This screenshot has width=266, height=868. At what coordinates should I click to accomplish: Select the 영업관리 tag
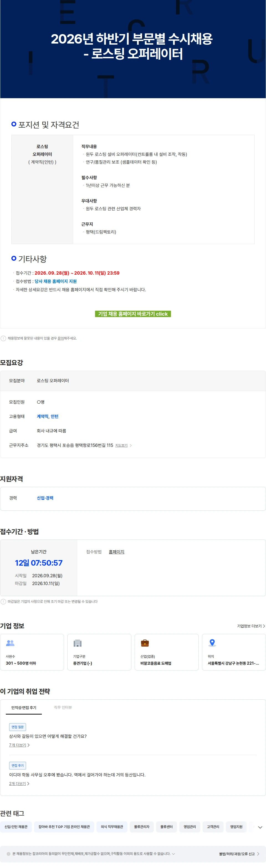[x=190, y=827]
